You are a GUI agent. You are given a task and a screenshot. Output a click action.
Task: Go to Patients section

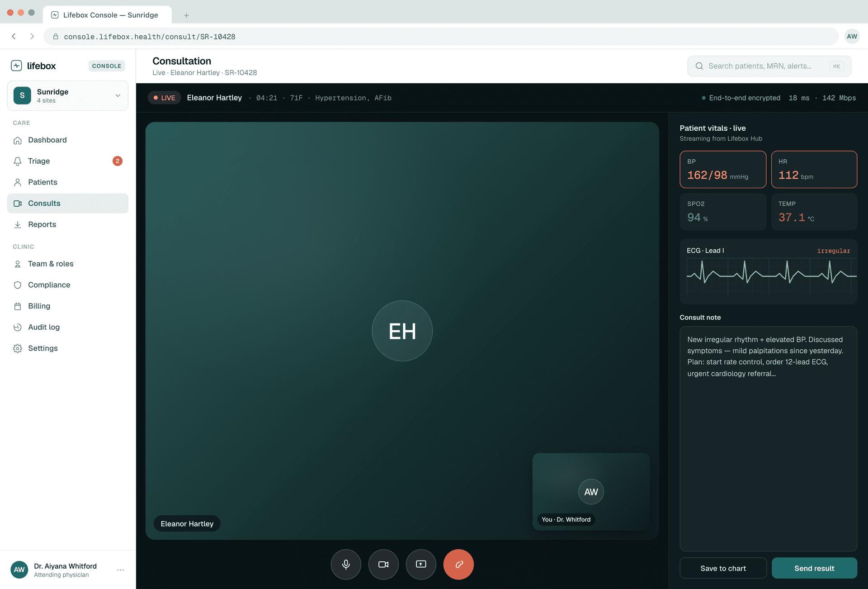(x=68, y=182)
